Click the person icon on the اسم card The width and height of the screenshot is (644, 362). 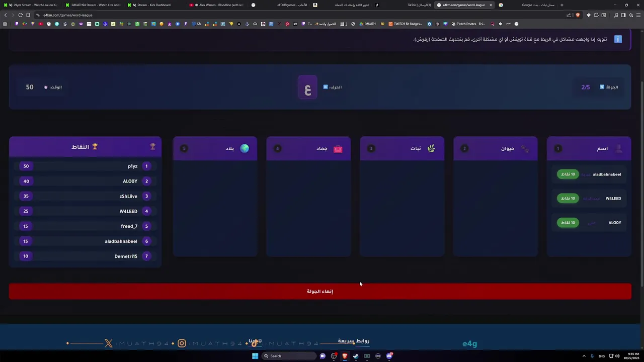[x=618, y=149]
